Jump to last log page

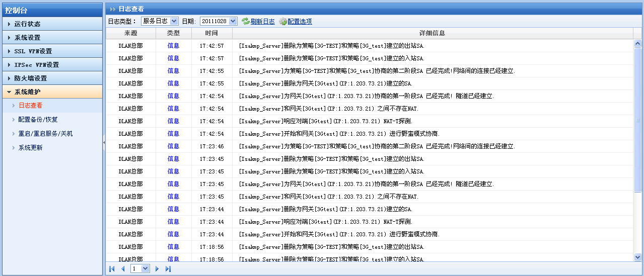(168, 269)
